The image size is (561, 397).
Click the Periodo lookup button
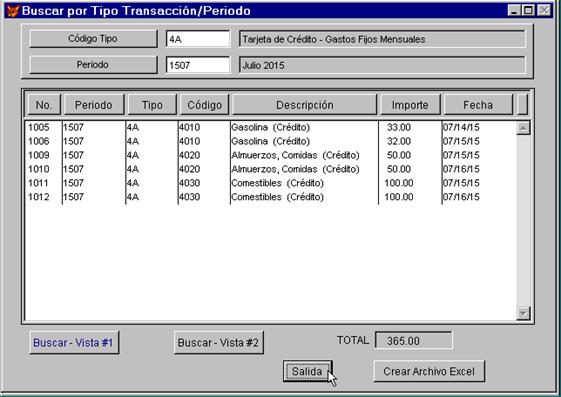click(93, 65)
